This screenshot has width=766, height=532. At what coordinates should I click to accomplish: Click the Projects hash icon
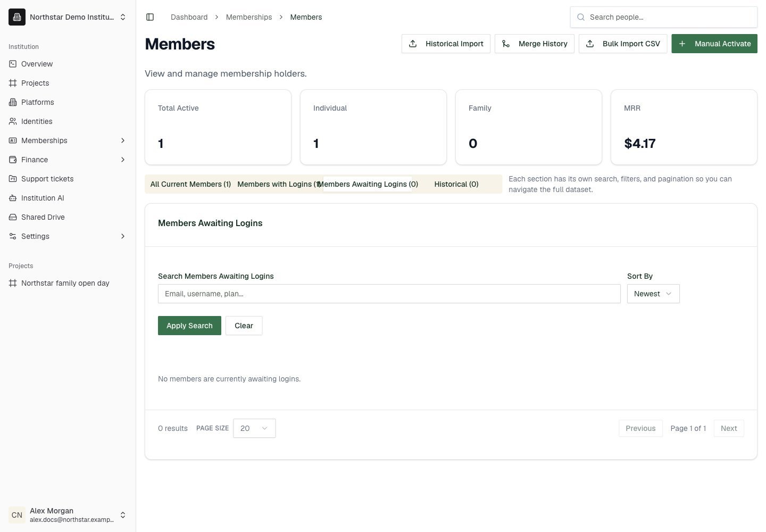click(13, 83)
